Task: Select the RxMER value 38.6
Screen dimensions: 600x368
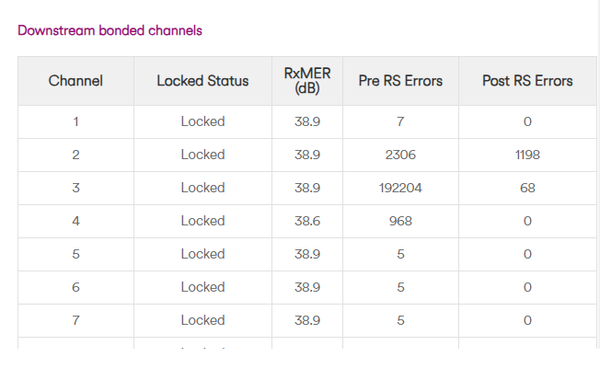Action: pos(307,221)
